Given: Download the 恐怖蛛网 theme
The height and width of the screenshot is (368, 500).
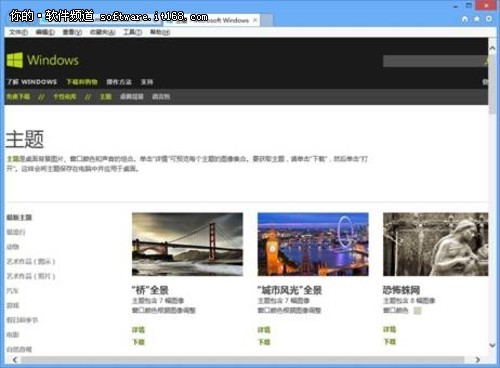Looking at the screenshot, I should pyautogui.click(x=389, y=342).
